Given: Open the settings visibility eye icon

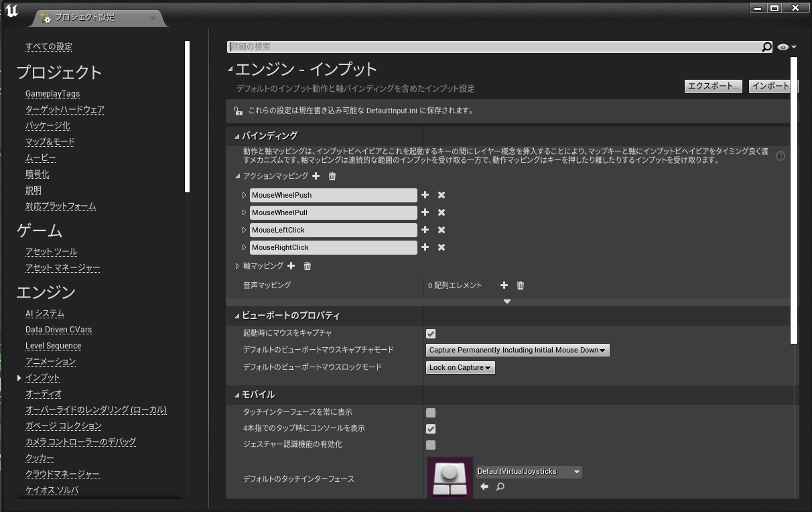Looking at the screenshot, I should coord(783,47).
